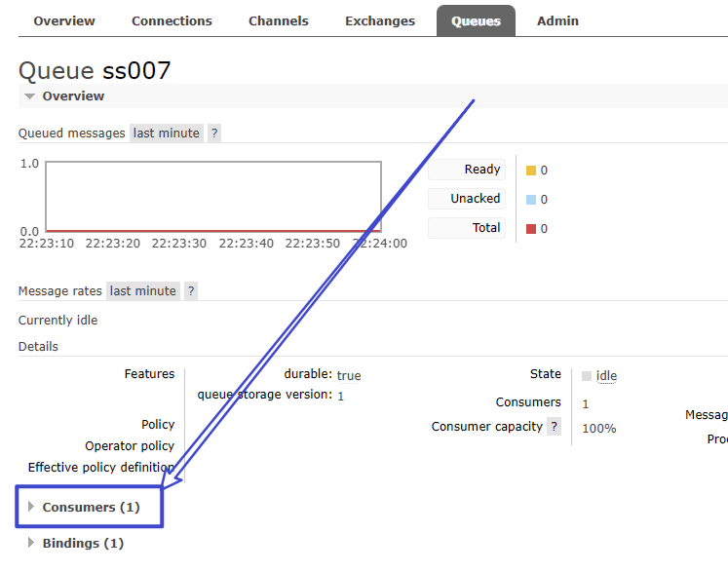The image size is (728, 571).
Task: Click the yellow Ready legend swatch
Action: click(531, 171)
